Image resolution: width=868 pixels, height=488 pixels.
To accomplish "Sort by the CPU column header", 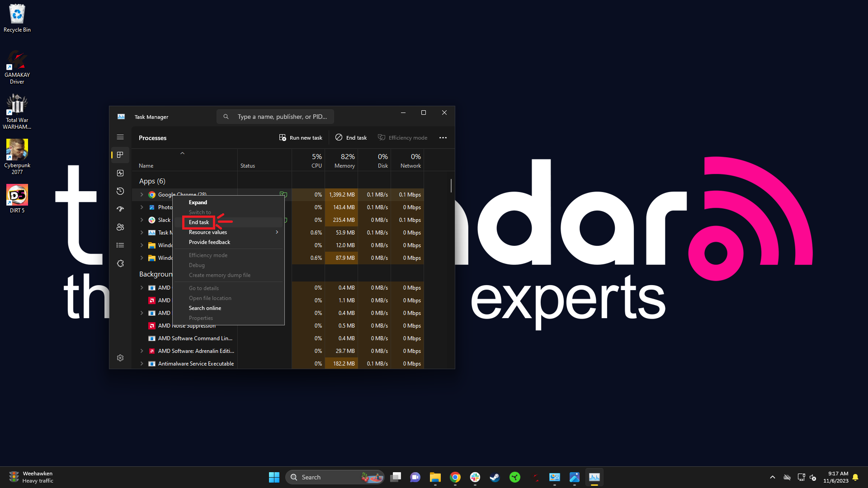I will click(308, 160).
